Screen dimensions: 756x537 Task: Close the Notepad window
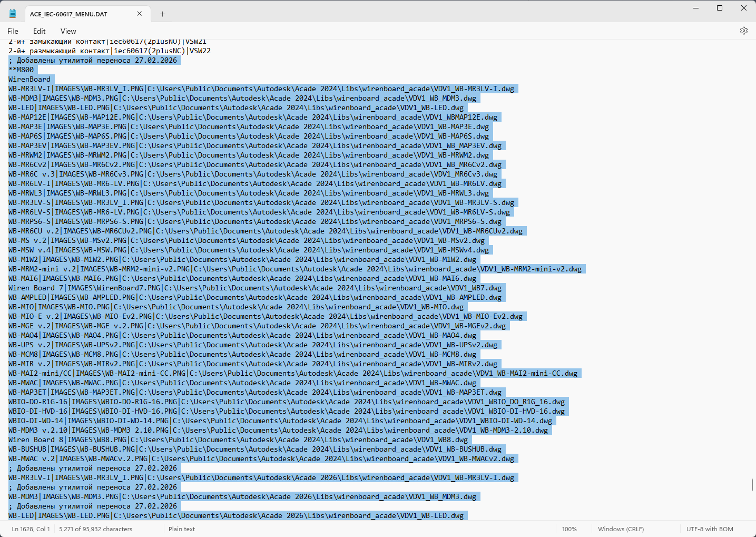pyautogui.click(x=743, y=8)
